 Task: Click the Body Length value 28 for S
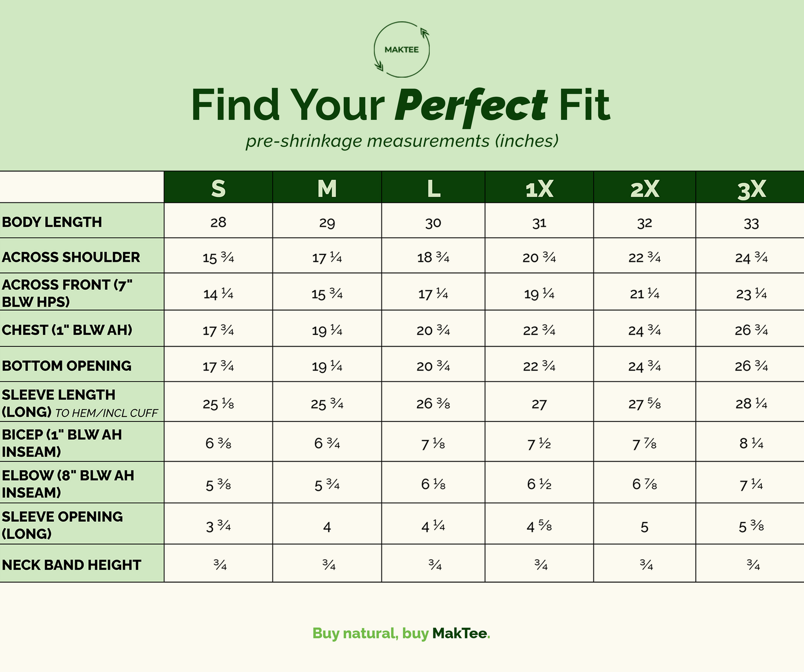218,222
